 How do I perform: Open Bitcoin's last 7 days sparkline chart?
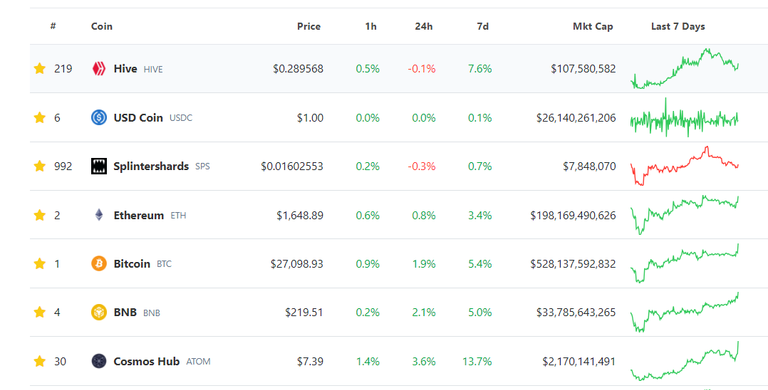point(685,263)
